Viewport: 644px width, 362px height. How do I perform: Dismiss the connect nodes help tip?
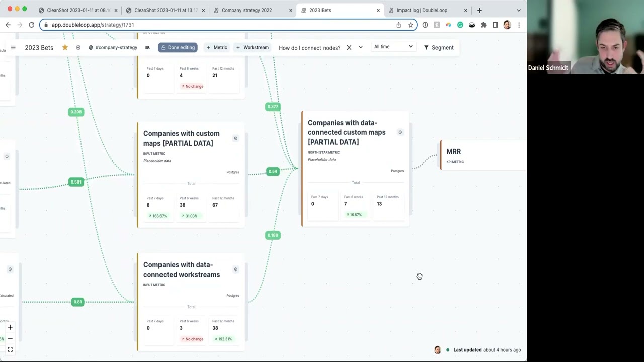[x=349, y=48]
